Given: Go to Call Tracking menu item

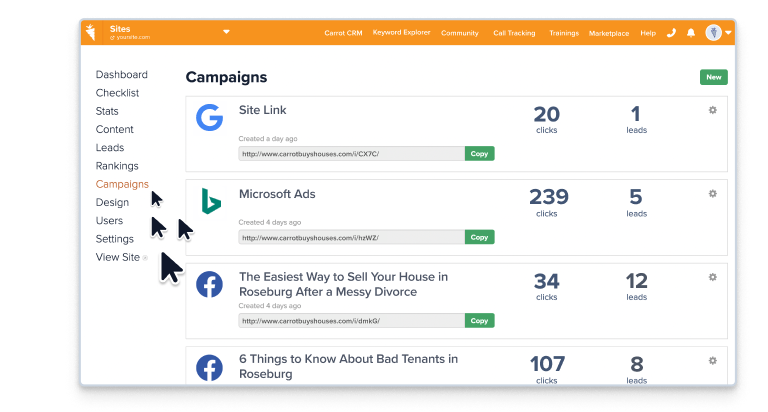Looking at the screenshot, I should (x=514, y=33).
